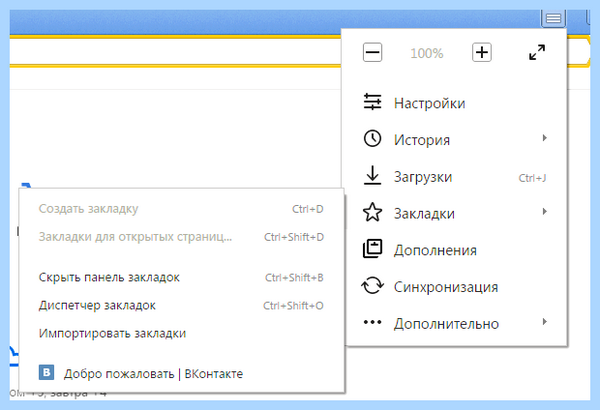The width and height of the screenshot is (600, 410).
Task: Click in the browser address bar
Action: [x=175, y=51]
